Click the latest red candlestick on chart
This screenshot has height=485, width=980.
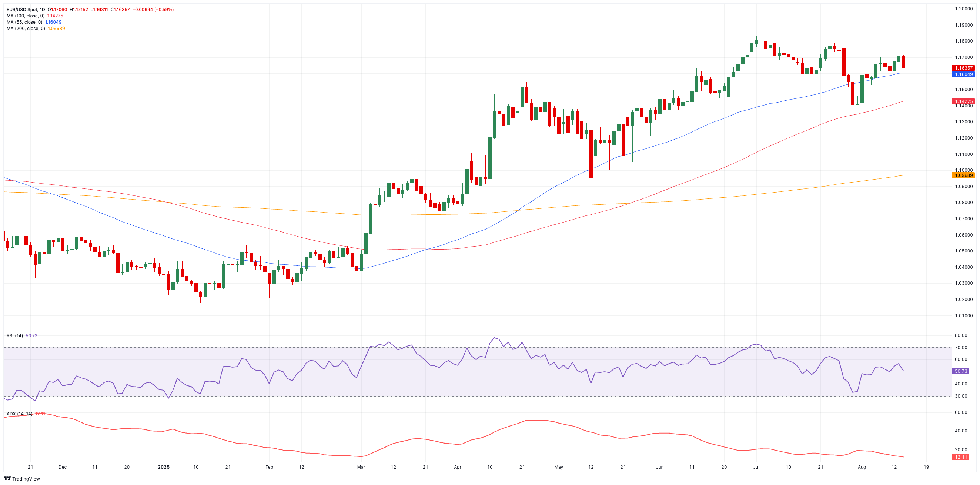pos(903,61)
